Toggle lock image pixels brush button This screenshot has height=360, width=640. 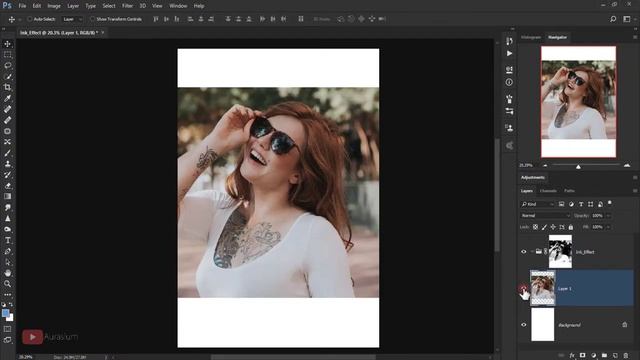point(544,227)
